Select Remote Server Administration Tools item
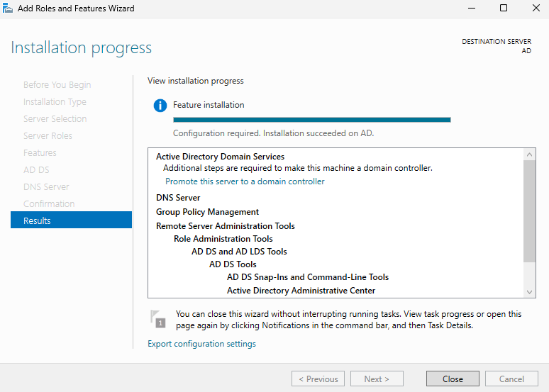 pyautogui.click(x=225, y=226)
